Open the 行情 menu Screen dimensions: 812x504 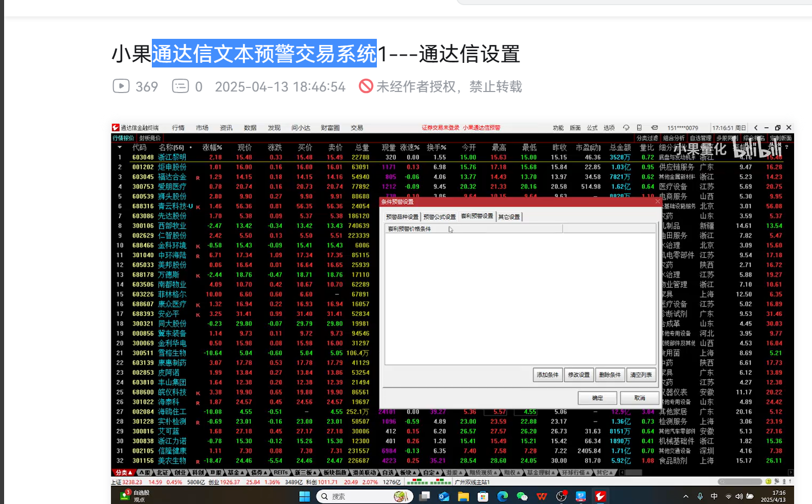(178, 128)
